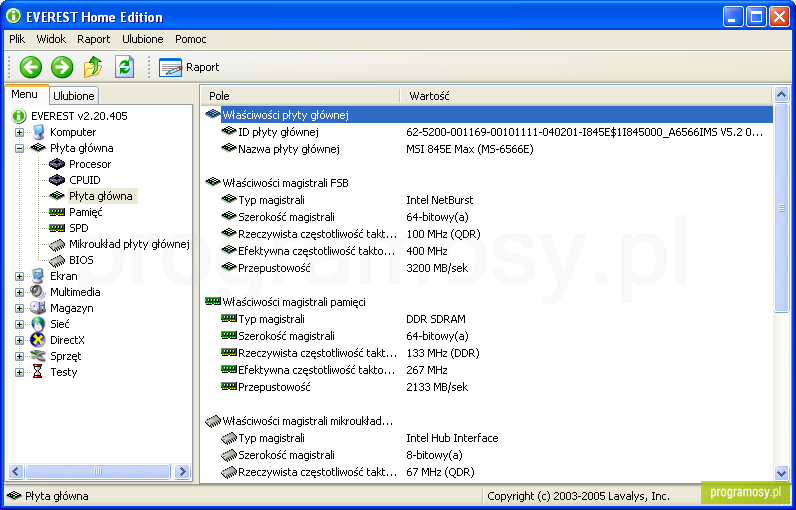
Task: Click the DDR SDRAM value
Action: click(x=436, y=319)
